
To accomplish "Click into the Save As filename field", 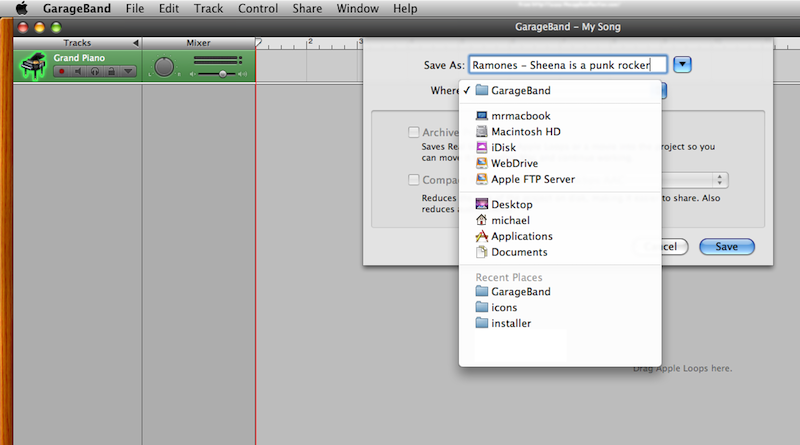I will point(567,65).
